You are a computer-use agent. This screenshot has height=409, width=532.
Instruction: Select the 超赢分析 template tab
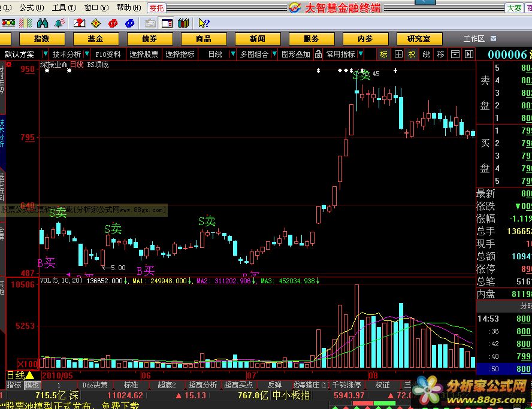pyautogui.click(x=202, y=385)
